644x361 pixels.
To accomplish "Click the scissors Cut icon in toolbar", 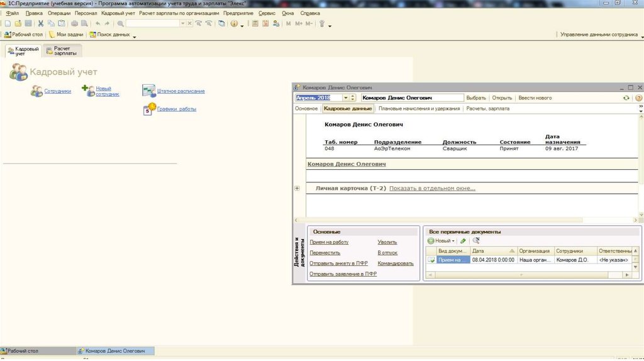I will 41,23.
